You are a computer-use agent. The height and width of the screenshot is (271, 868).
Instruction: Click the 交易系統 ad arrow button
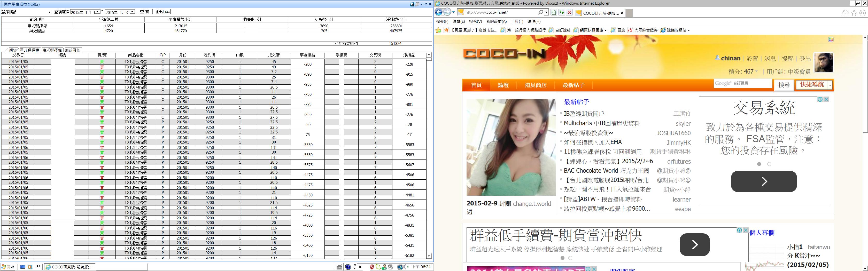point(764,181)
